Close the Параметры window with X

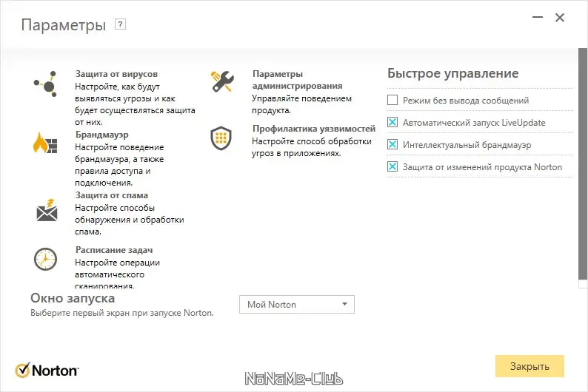pos(560,18)
